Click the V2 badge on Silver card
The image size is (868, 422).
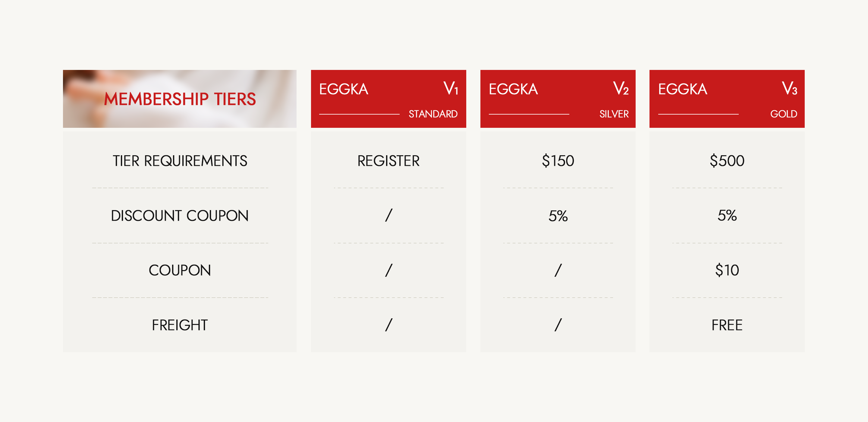pyautogui.click(x=620, y=88)
